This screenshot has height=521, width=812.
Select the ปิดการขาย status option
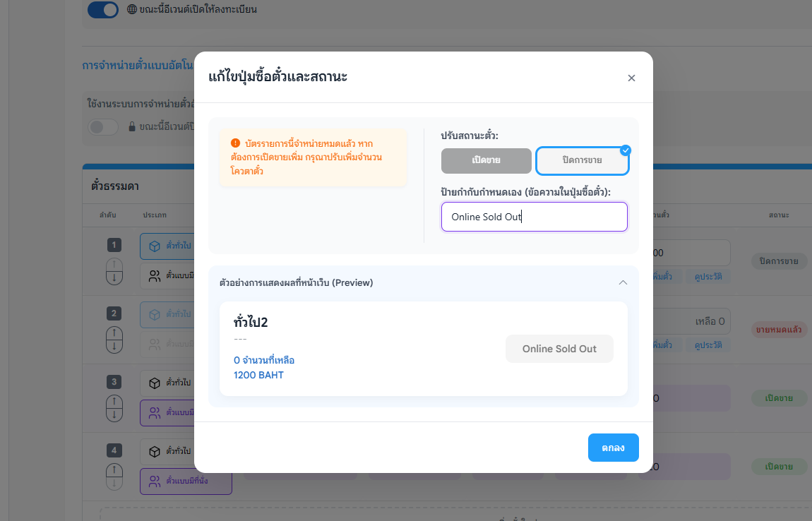tap(582, 160)
